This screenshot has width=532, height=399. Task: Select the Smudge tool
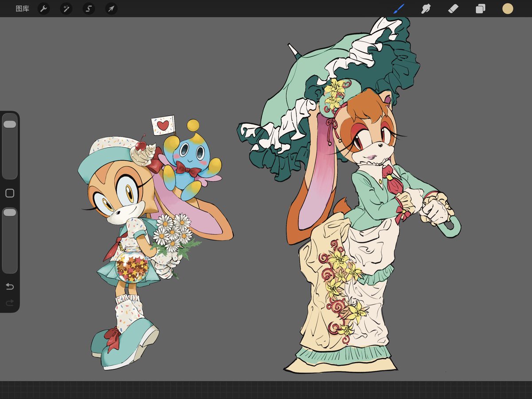click(x=426, y=8)
